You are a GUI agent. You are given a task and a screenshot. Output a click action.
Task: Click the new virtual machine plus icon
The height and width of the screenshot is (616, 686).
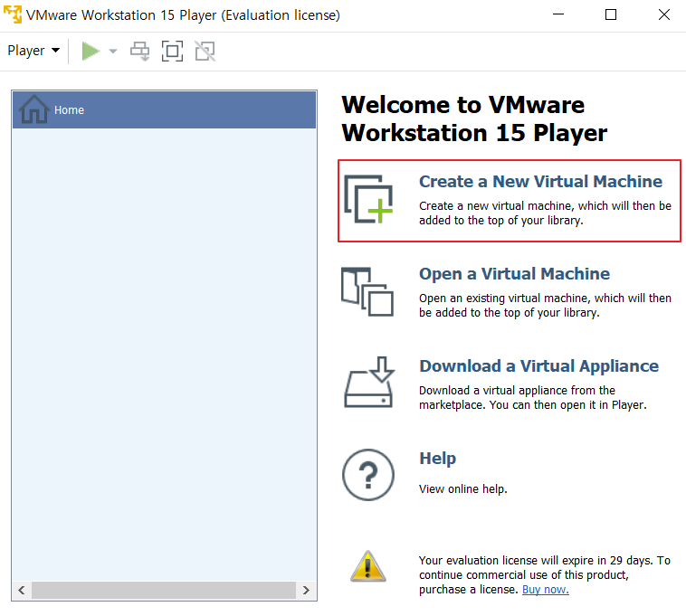point(368,199)
